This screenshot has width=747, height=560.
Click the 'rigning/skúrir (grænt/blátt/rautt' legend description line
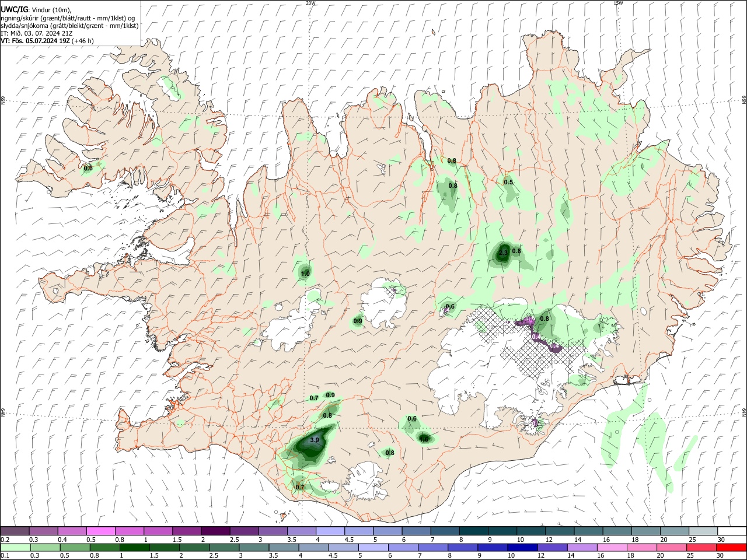68,17
